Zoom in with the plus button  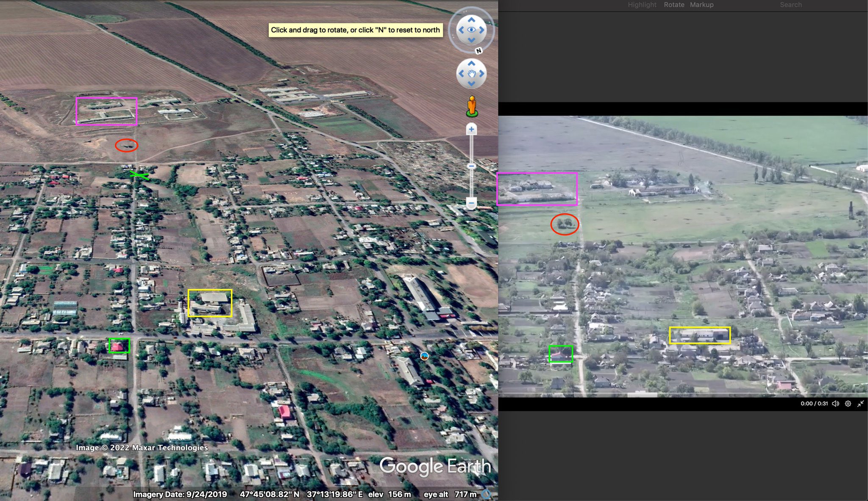coord(471,129)
